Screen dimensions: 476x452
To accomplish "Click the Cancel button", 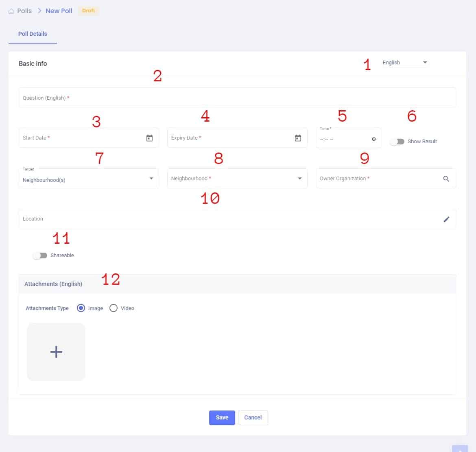I will pyautogui.click(x=253, y=417).
